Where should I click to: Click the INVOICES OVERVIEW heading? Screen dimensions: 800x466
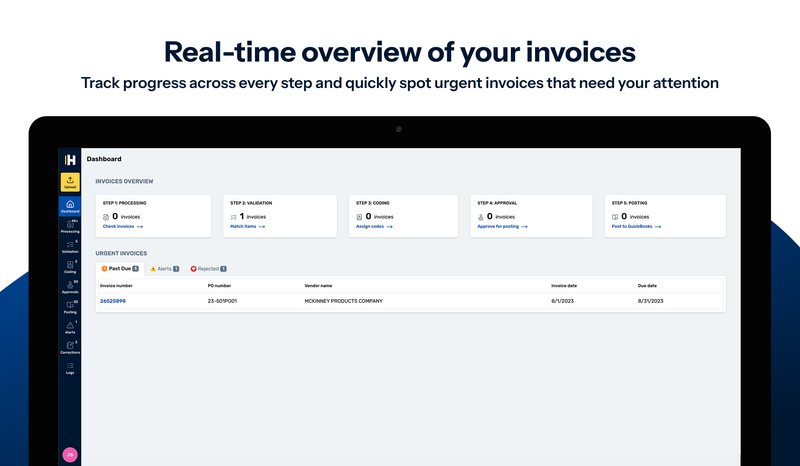pyautogui.click(x=124, y=181)
